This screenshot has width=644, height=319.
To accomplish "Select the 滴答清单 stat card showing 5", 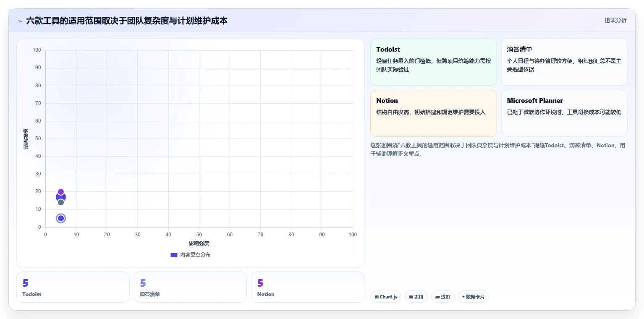I will [x=190, y=287].
